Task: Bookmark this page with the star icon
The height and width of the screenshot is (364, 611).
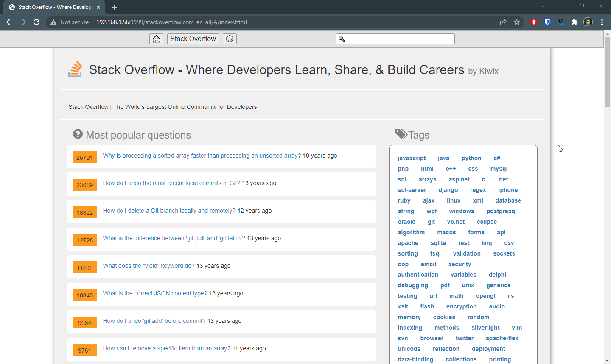Action: (x=517, y=22)
